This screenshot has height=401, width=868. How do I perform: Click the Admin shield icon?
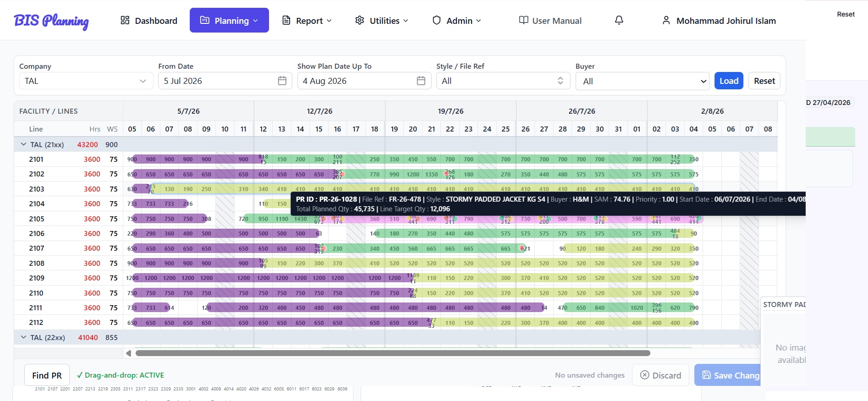tap(437, 20)
